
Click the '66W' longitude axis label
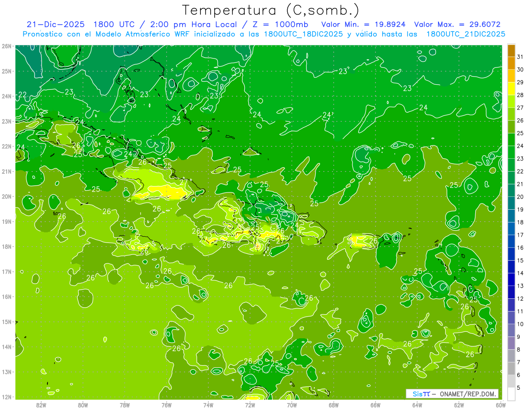click(376, 405)
